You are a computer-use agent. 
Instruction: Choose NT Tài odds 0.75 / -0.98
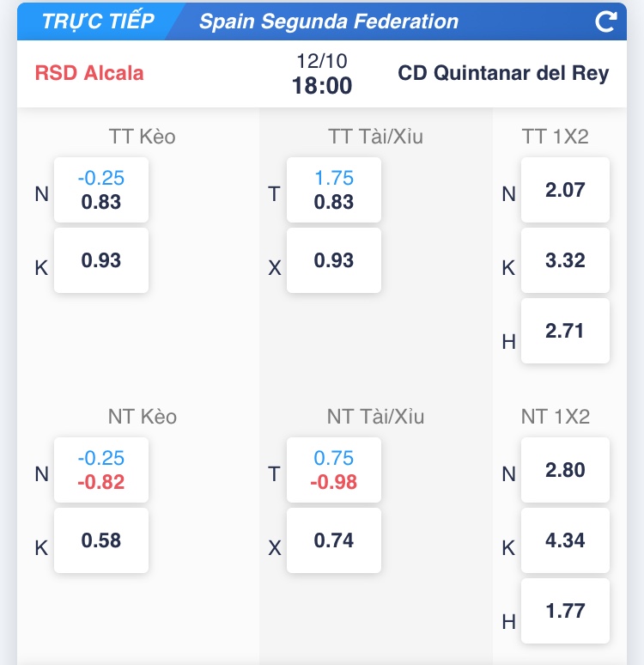[x=334, y=471]
